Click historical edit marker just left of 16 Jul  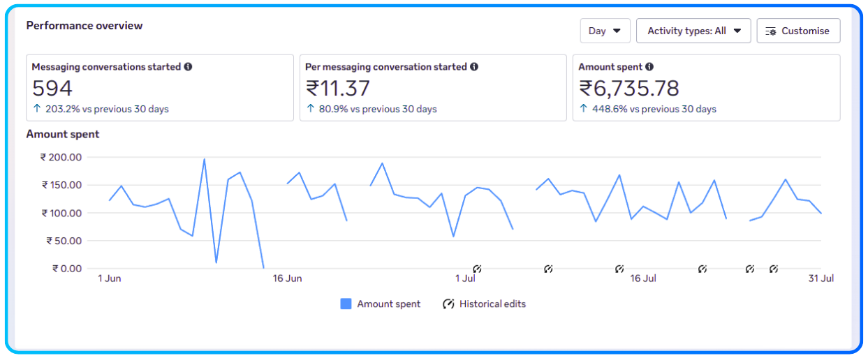coord(619,269)
